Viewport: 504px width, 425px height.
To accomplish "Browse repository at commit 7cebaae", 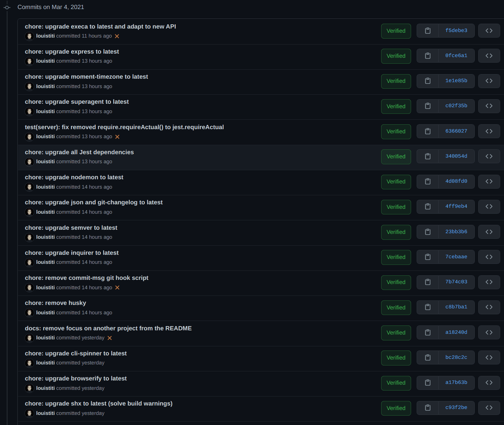I will click(489, 257).
